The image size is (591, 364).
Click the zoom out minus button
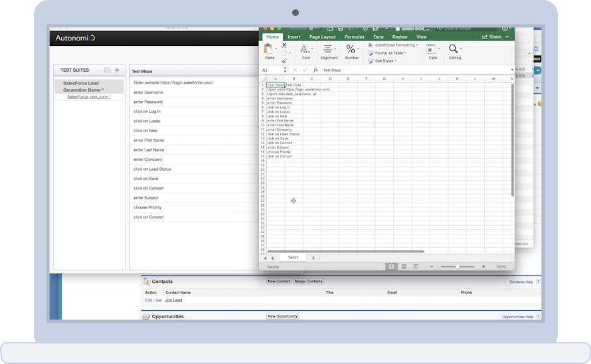tap(432, 266)
